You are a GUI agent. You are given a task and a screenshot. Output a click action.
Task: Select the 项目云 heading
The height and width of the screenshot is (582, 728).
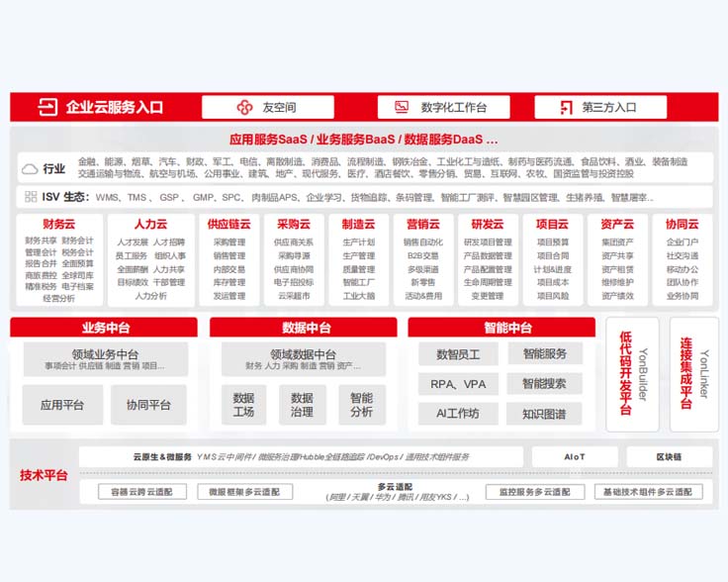[x=552, y=224]
